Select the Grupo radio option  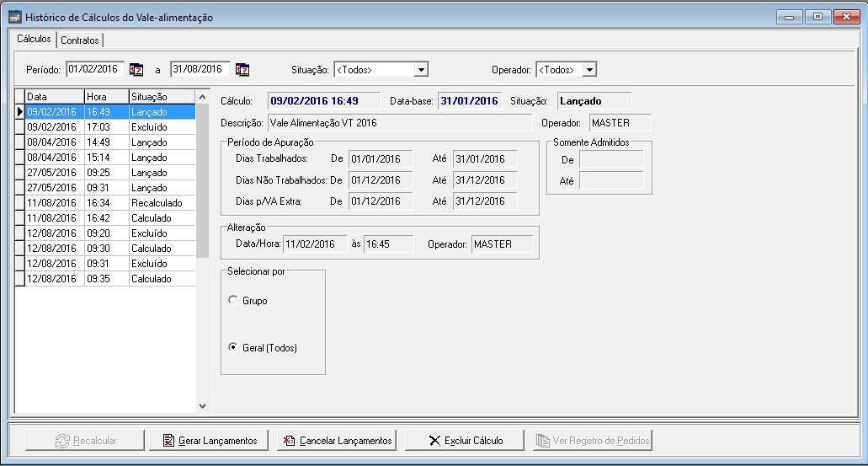pyautogui.click(x=232, y=301)
